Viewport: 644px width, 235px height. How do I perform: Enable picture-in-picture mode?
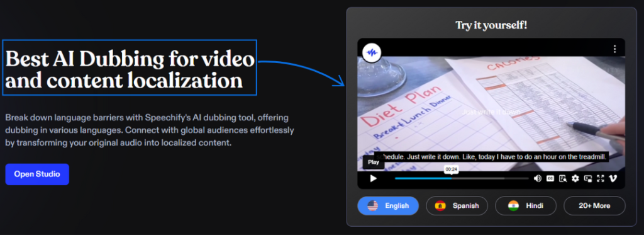click(x=588, y=179)
